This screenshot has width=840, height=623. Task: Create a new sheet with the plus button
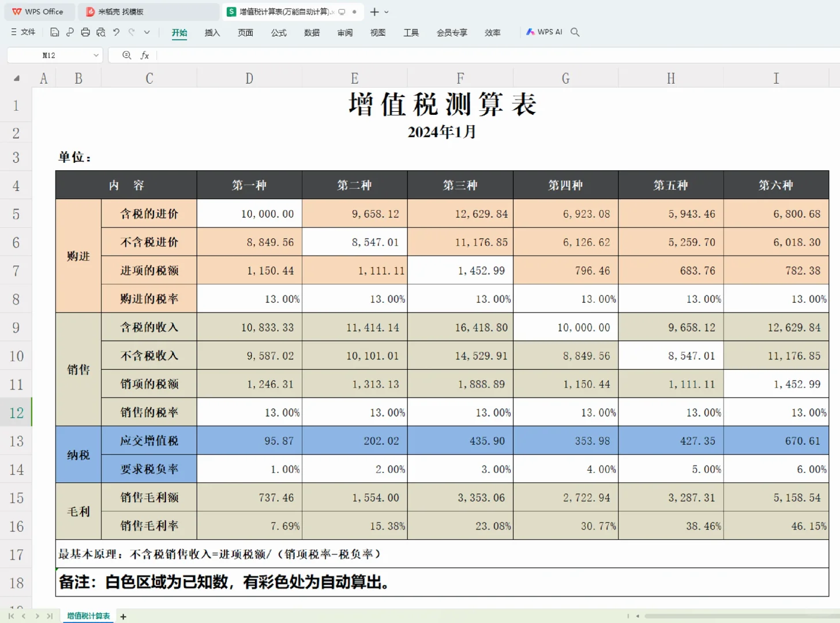[123, 616]
